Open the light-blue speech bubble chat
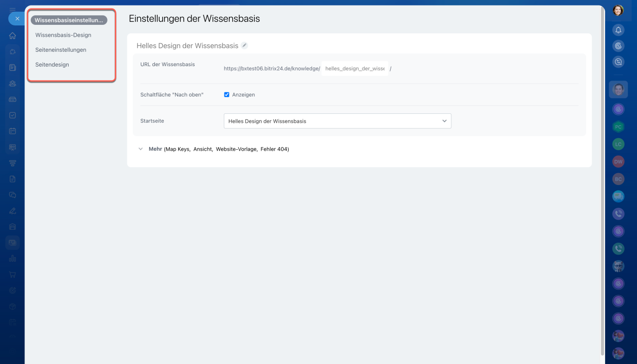 pyautogui.click(x=618, y=196)
